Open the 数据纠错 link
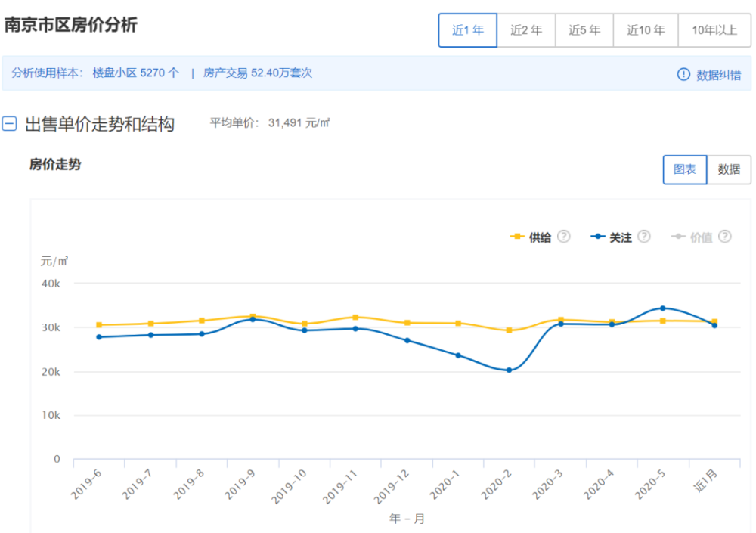The width and height of the screenshot is (756, 533). [718, 75]
